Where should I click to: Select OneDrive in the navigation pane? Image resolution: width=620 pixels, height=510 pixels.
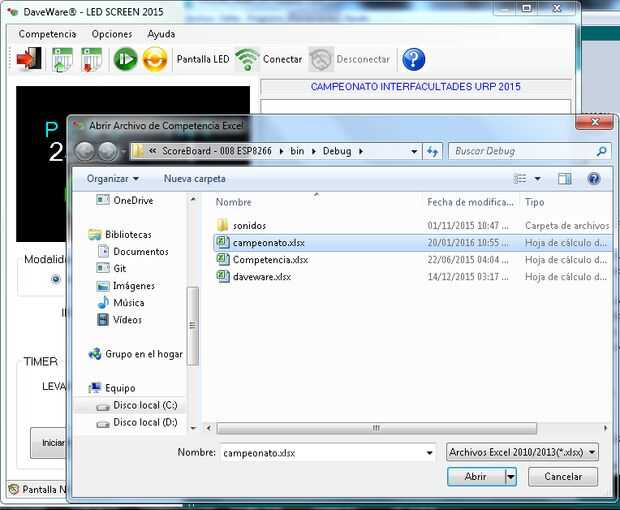click(x=125, y=200)
